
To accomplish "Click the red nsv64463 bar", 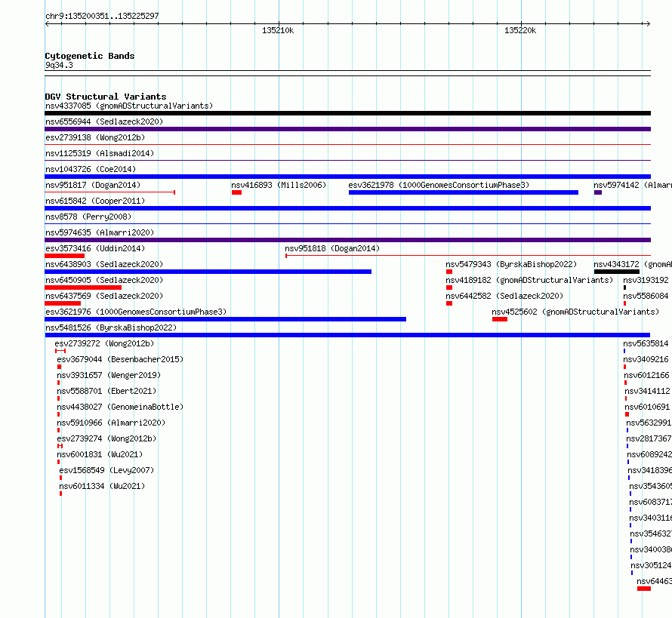I will pyautogui.click(x=644, y=589).
